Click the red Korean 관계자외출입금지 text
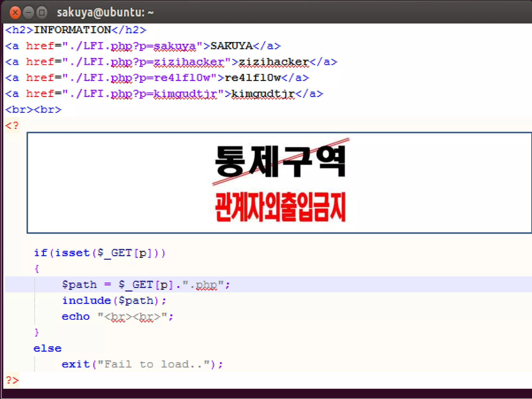The height and width of the screenshot is (399, 532). click(280, 207)
